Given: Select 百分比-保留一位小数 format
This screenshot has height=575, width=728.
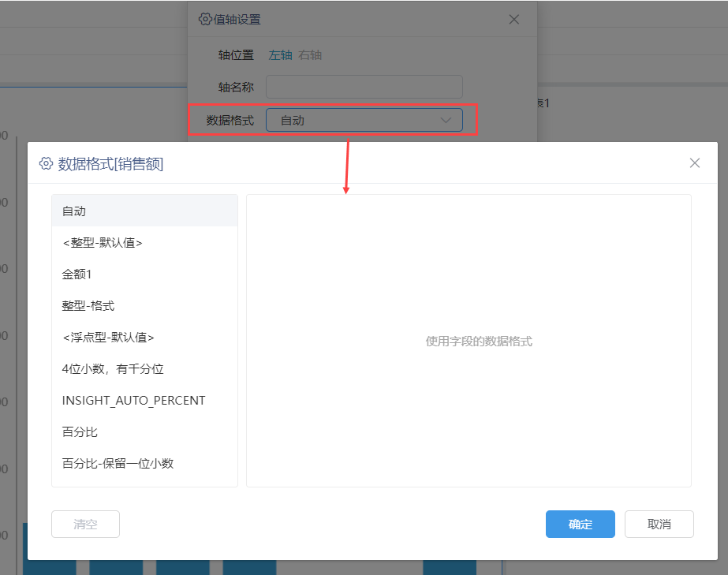Looking at the screenshot, I should point(145,464).
